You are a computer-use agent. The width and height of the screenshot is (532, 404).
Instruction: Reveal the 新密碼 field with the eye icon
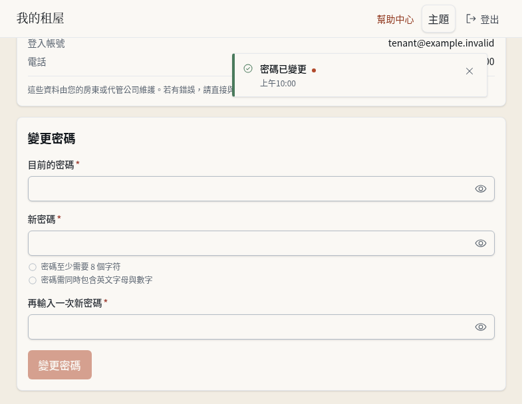click(480, 243)
